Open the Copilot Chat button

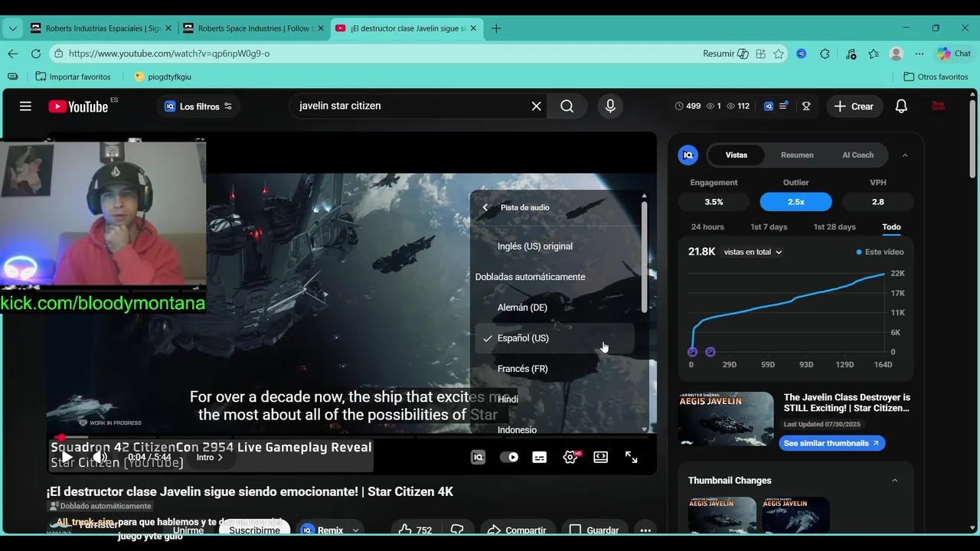click(x=954, y=54)
